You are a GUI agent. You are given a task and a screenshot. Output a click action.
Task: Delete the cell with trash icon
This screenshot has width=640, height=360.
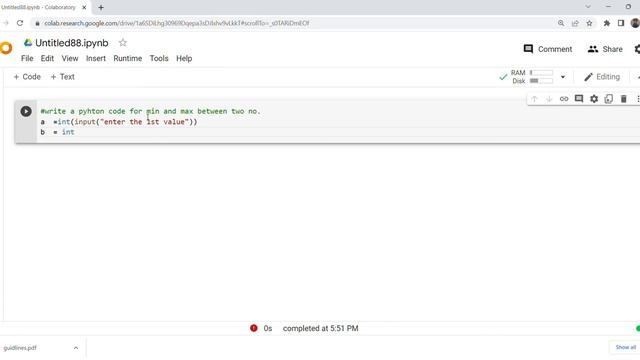[623, 99]
